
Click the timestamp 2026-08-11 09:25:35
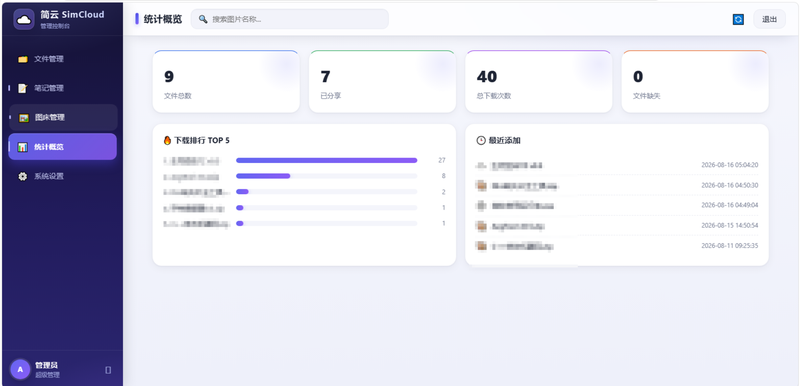pos(730,245)
